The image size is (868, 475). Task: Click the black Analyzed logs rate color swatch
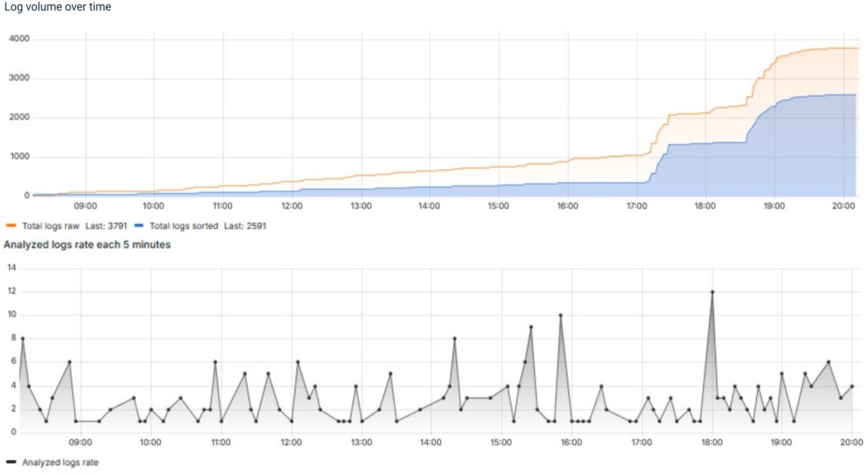(10, 462)
